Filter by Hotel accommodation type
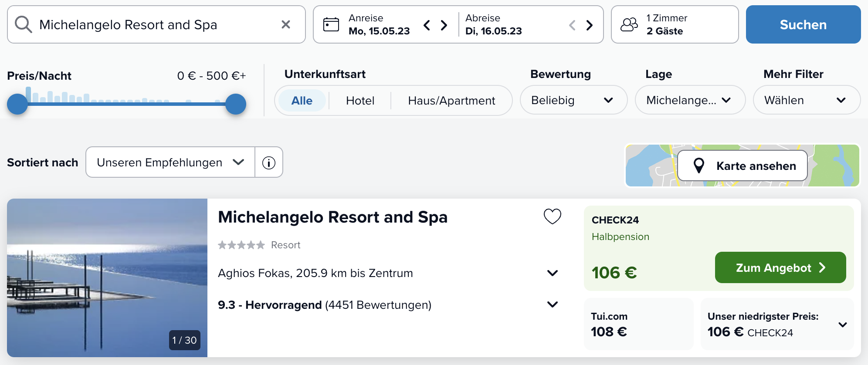Screen dimensions: 868x365 360,101
